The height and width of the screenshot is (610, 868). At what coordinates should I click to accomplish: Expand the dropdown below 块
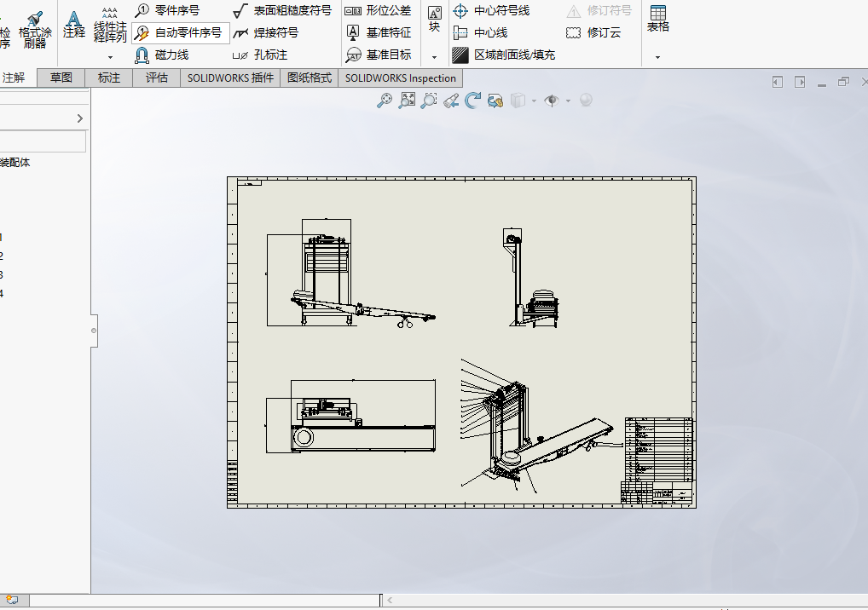[435, 57]
